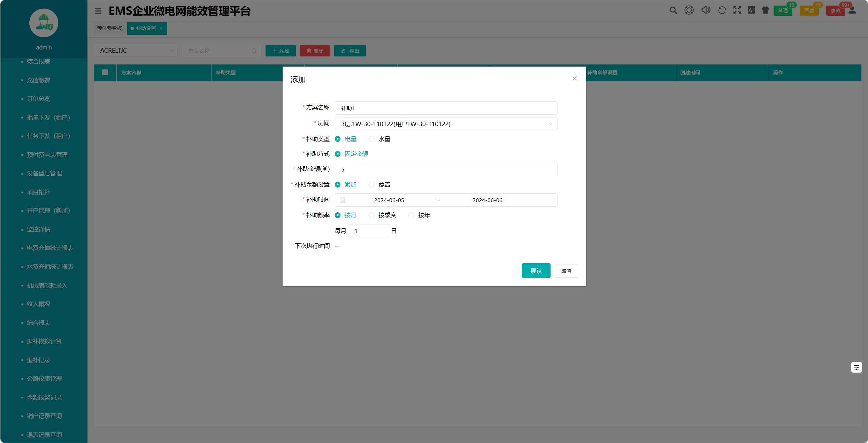Click the search magnifier icon in header
The width and height of the screenshot is (868, 443).
point(673,10)
